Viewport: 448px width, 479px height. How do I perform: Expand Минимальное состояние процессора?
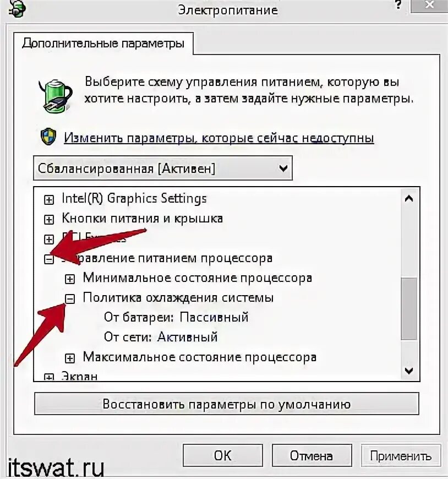(70, 279)
